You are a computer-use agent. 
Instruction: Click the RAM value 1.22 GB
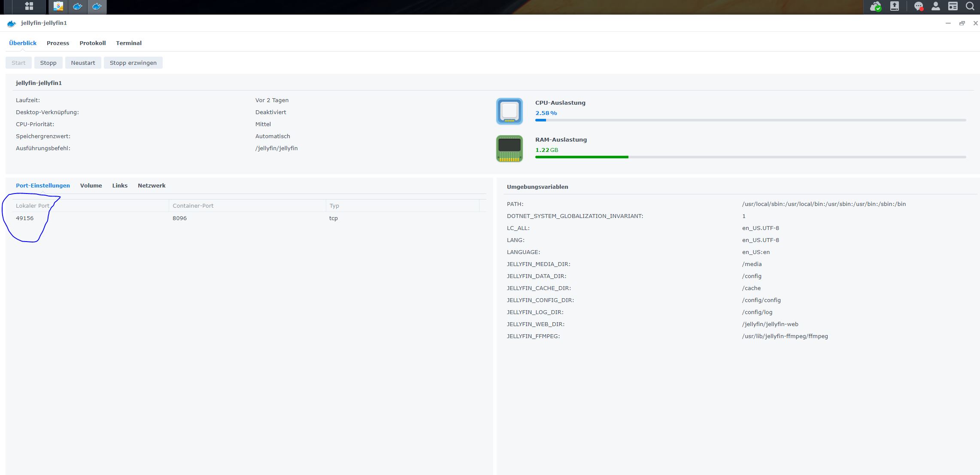547,150
